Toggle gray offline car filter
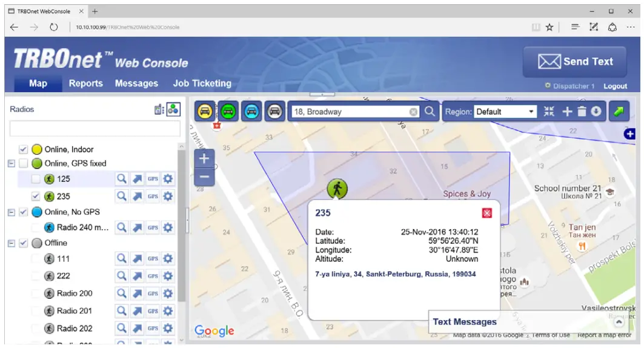Image resolution: width=644 pixels, height=348 pixels. [275, 112]
